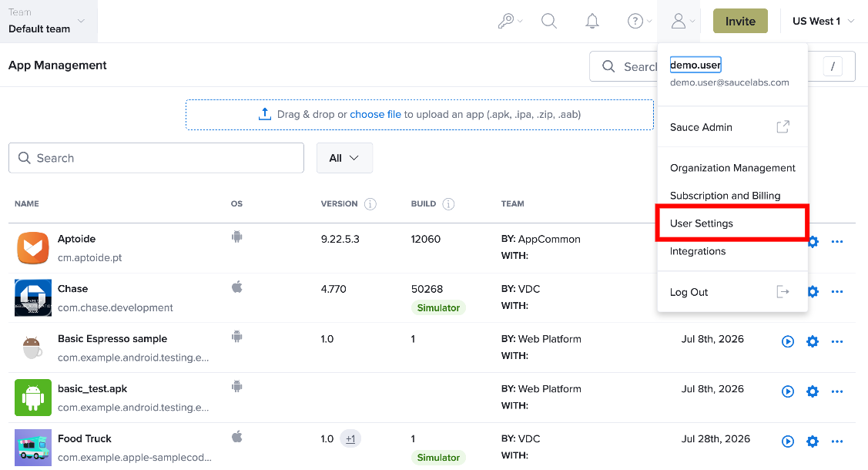Select Subscription and Billing menu item
The width and height of the screenshot is (868, 470).
coord(732,196)
